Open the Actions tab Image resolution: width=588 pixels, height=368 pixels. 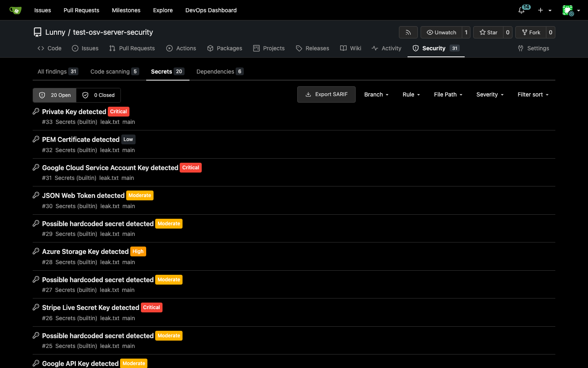(181, 48)
